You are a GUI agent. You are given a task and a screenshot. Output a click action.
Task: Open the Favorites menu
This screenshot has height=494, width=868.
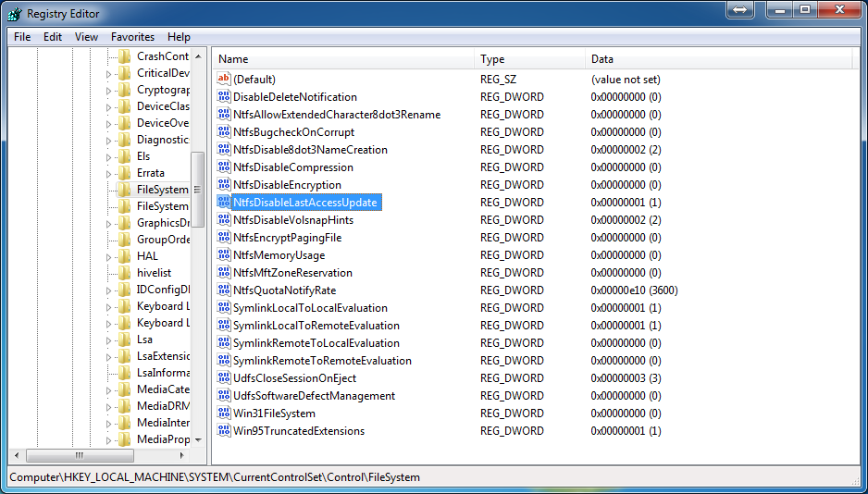(132, 37)
